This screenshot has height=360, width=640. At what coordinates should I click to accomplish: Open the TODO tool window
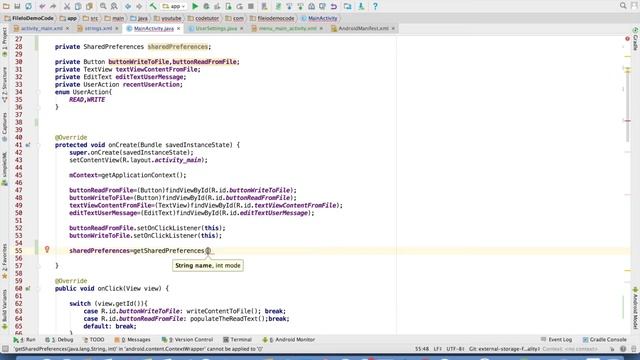click(93, 340)
